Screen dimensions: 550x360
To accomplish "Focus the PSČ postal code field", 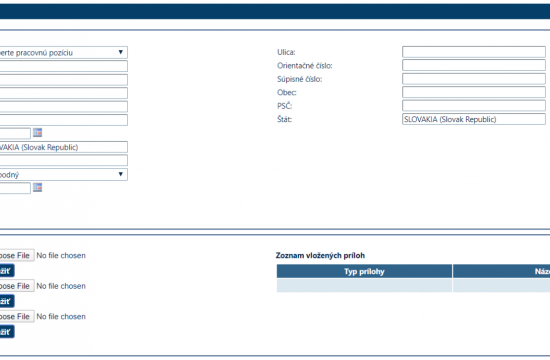I will [x=474, y=106].
